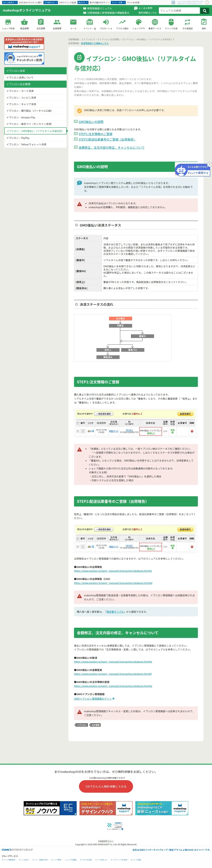
Task: Open 請求書サンプル link
Action: (115, 612)
